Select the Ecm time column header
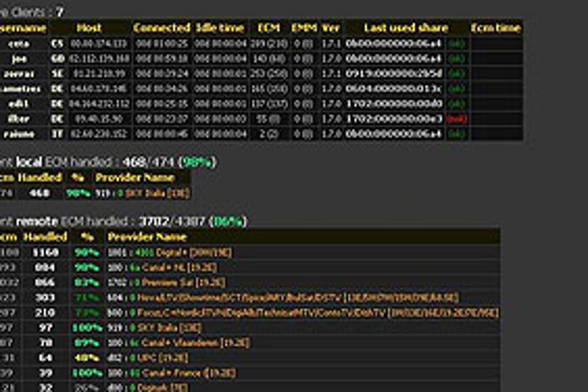This screenshot has width=588, height=392. (496, 28)
